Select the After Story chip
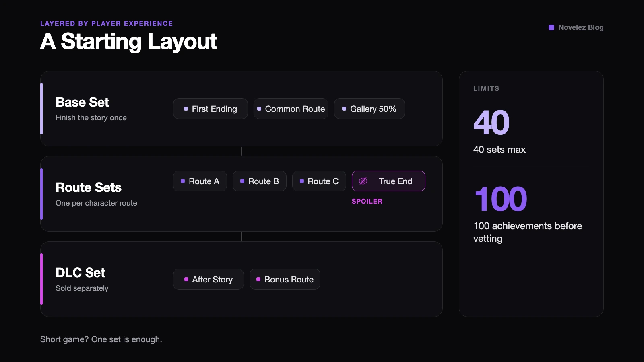644x362 pixels. pos(208,279)
